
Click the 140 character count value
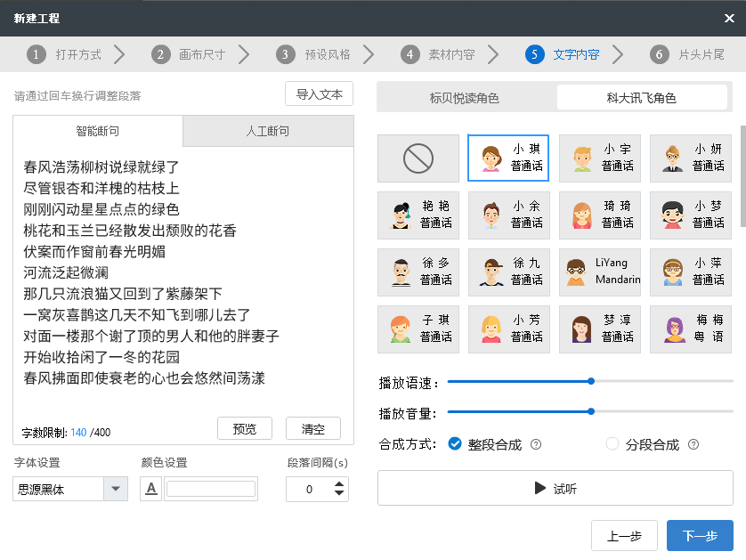pos(78,433)
